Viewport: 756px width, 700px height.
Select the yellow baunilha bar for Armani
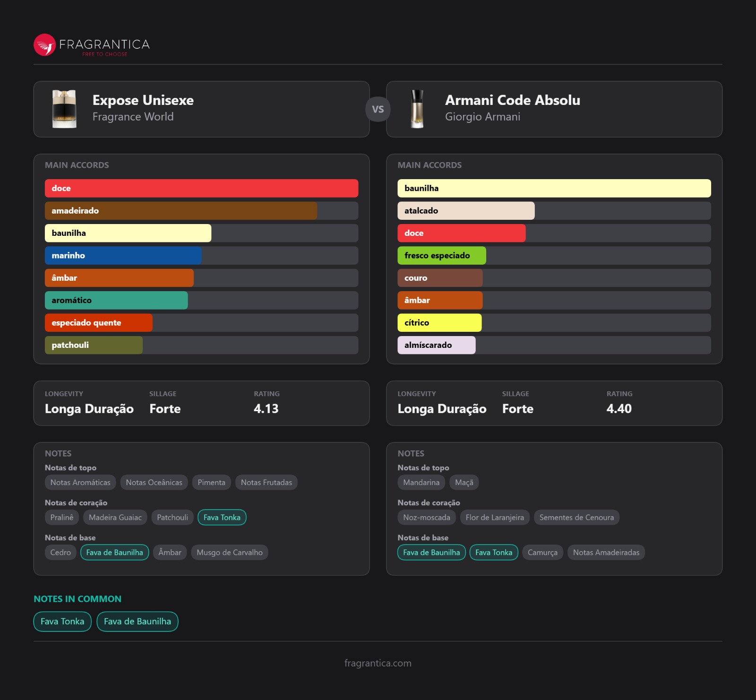click(x=554, y=188)
